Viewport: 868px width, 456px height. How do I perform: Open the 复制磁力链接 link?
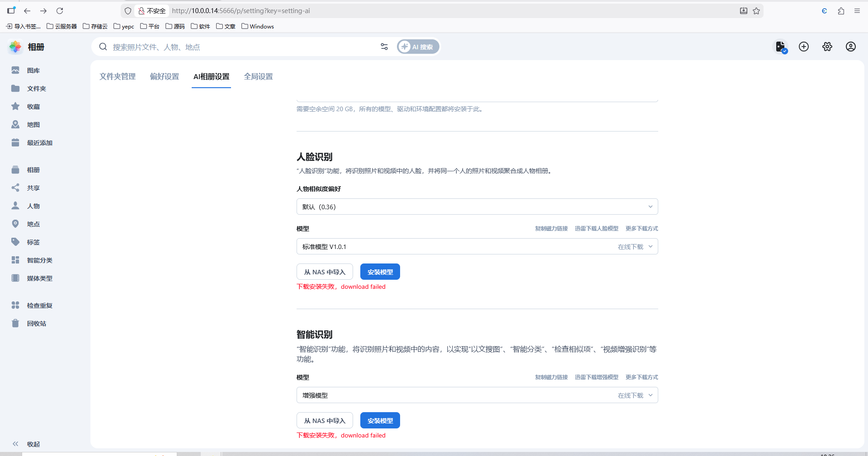(x=551, y=229)
